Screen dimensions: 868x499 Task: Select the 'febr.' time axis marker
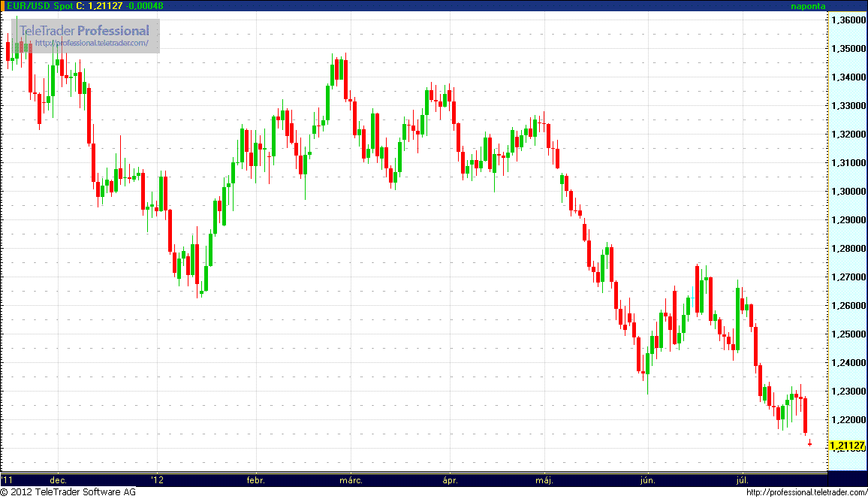point(255,479)
